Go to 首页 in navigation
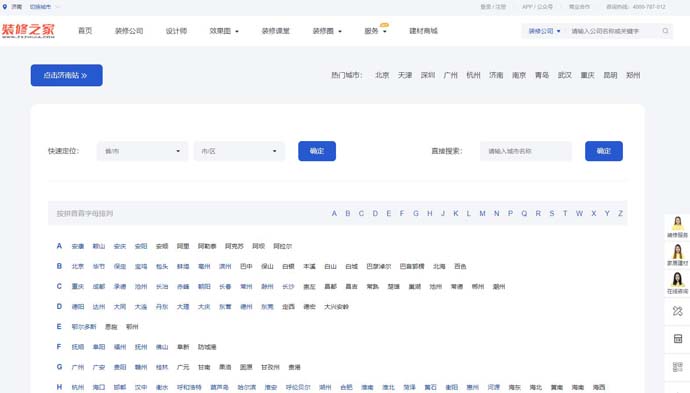 click(x=85, y=31)
